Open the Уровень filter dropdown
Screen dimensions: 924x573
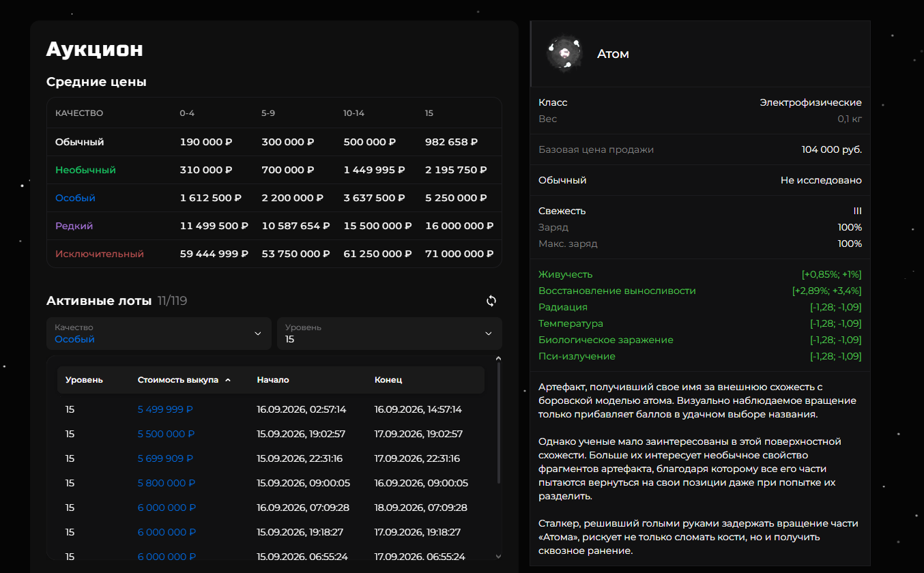pyautogui.click(x=390, y=334)
